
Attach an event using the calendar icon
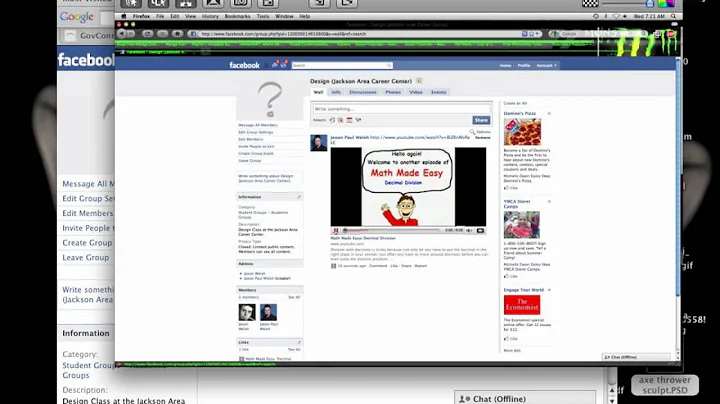click(x=349, y=120)
